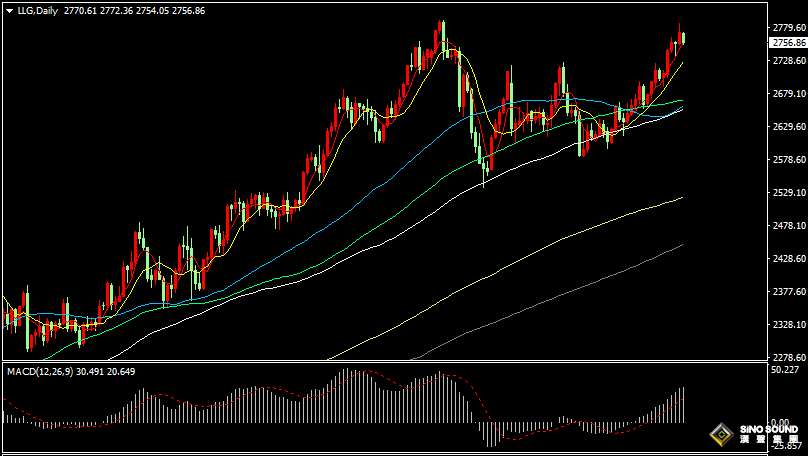Image resolution: width=808 pixels, height=456 pixels.
Task: Click the 2428.10 level on price axis
Action: pyautogui.click(x=789, y=259)
